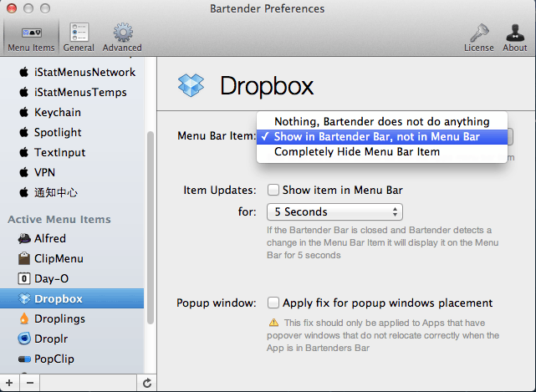Click the Droplr blue icon
The height and width of the screenshot is (392, 536).
pos(24,339)
